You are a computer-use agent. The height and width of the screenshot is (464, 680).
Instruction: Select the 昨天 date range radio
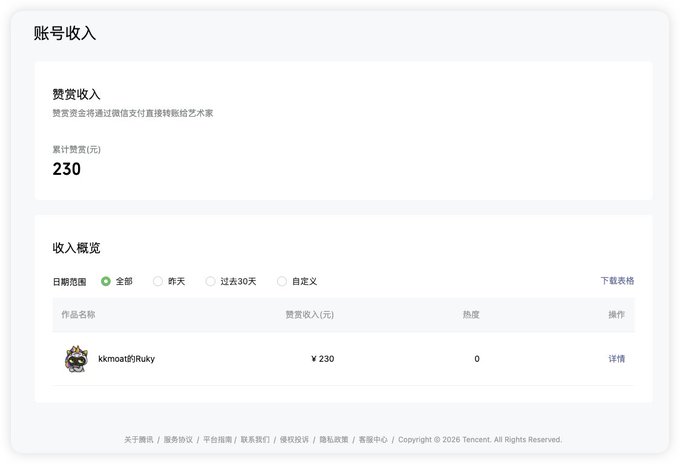click(158, 281)
